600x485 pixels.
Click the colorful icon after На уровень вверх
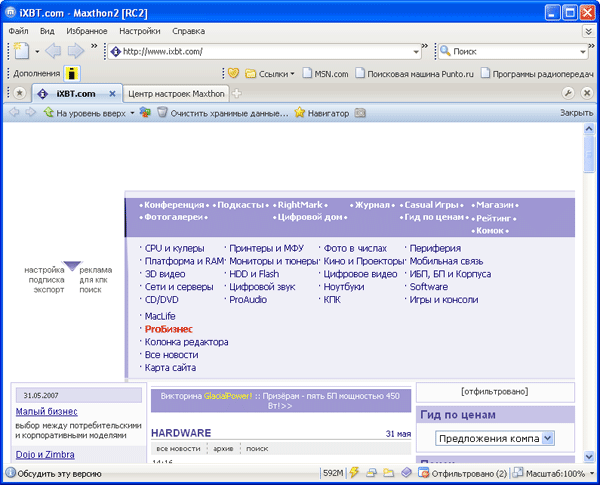point(145,112)
